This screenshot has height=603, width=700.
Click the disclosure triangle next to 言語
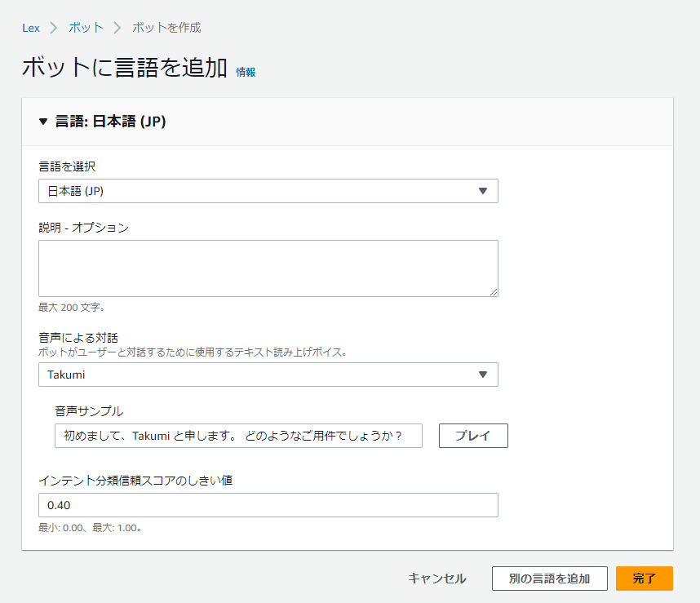(43, 122)
